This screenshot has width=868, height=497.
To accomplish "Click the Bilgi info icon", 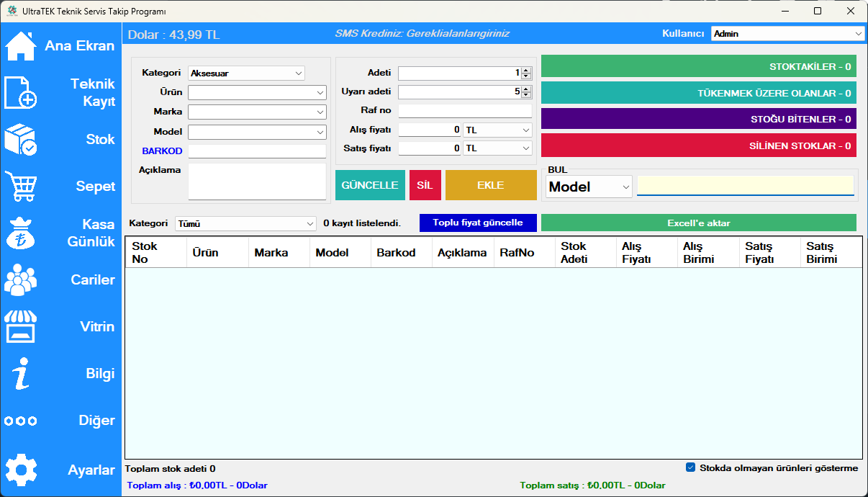I will point(21,374).
